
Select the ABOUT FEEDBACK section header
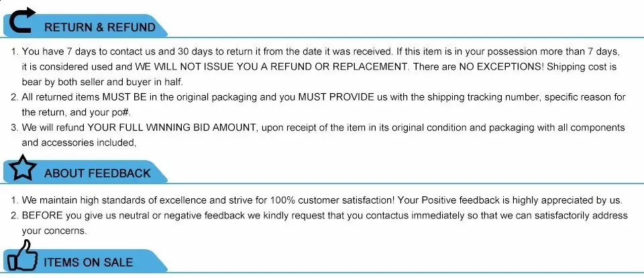pos(97,173)
